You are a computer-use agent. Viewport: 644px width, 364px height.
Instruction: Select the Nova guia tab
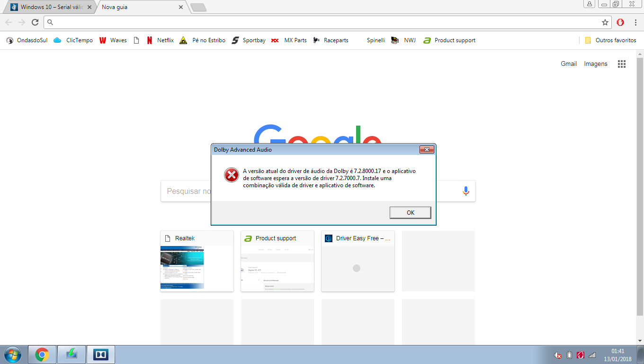140,7
